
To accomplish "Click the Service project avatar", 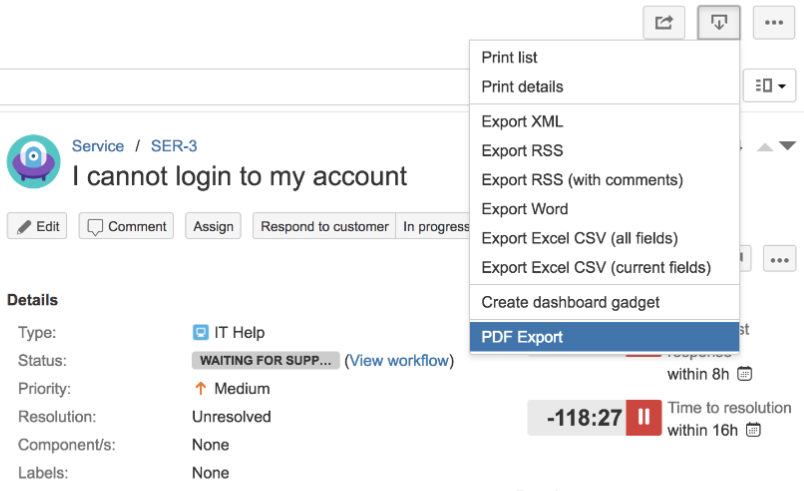I will coord(34,161).
